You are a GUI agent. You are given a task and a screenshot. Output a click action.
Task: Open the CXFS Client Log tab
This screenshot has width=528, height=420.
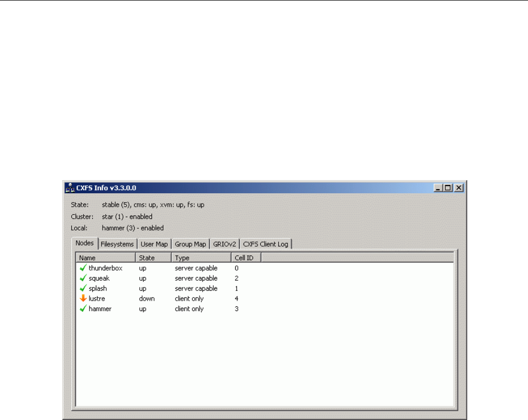tap(266, 244)
